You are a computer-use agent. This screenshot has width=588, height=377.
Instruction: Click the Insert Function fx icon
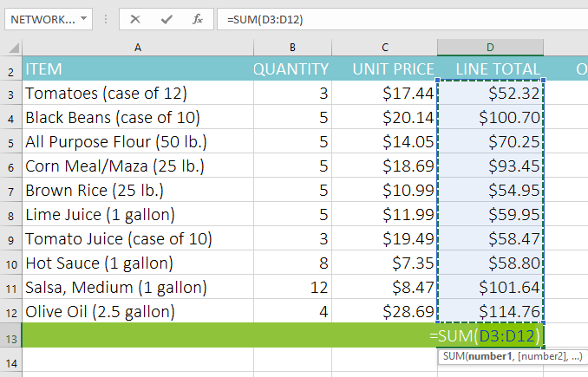click(x=197, y=19)
